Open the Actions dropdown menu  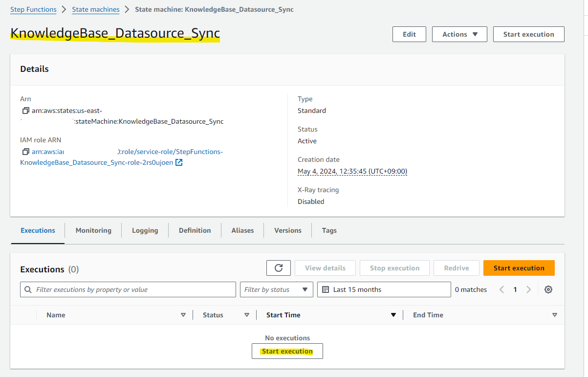pos(459,34)
